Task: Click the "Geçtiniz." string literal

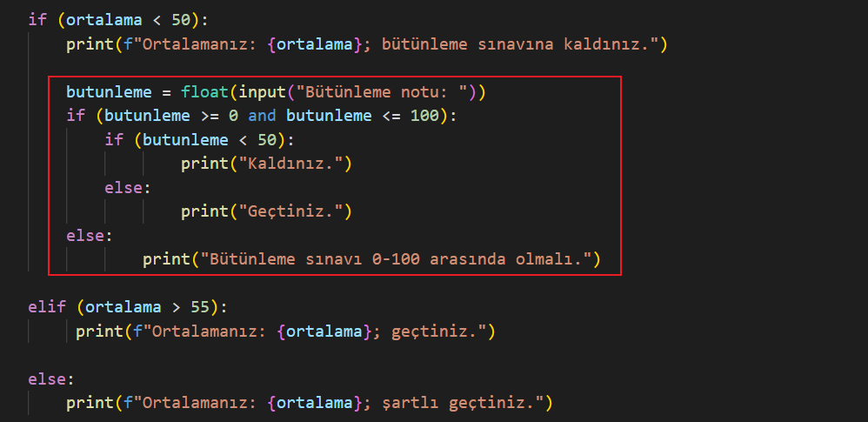Action: pos(297,211)
